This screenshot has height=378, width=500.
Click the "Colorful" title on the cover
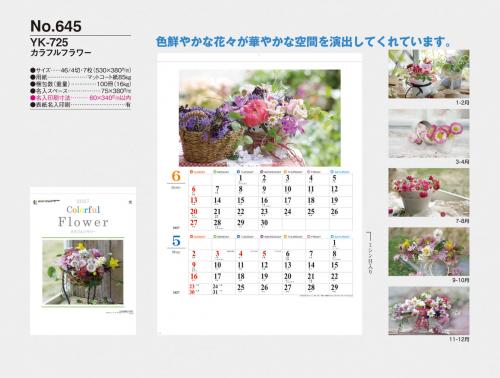pos(83,210)
